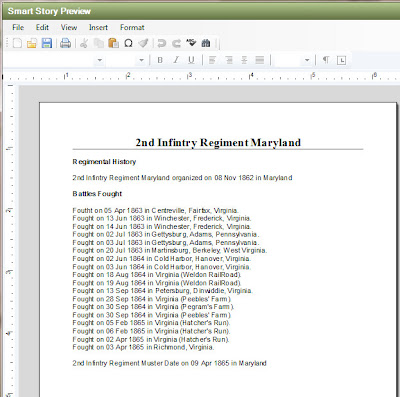Open the View menu

point(69,27)
